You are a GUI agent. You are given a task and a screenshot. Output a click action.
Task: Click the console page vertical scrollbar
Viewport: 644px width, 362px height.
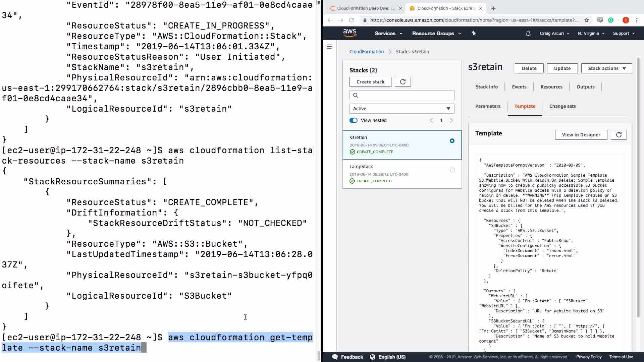pyautogui.click(x=638, y=188)
